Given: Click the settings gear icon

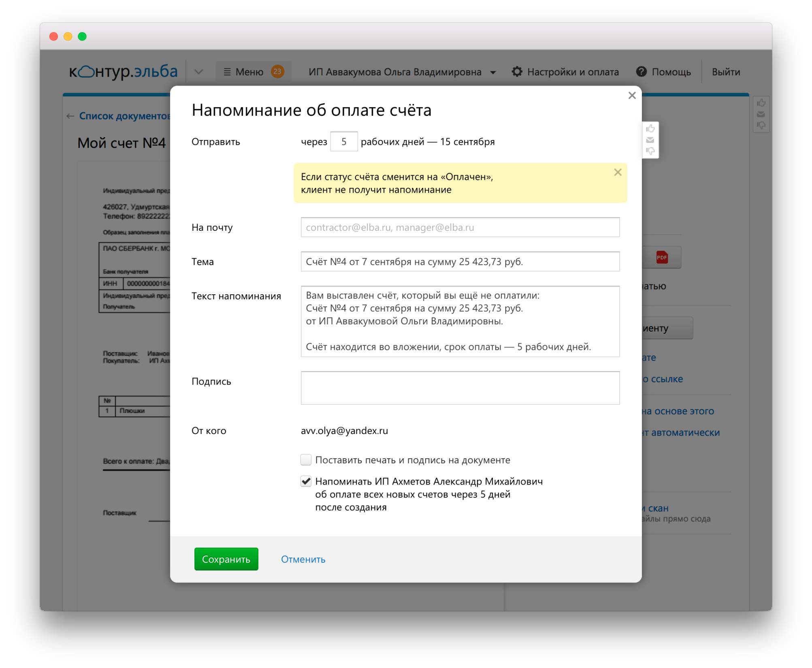Looking at the screenshot, I should pyautogui.click(x=517, y=72).
